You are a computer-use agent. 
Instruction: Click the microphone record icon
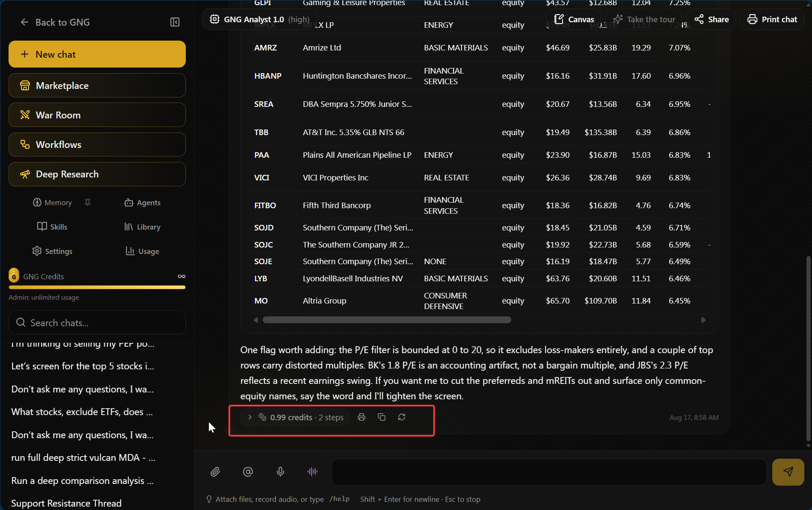pos(280,472)
